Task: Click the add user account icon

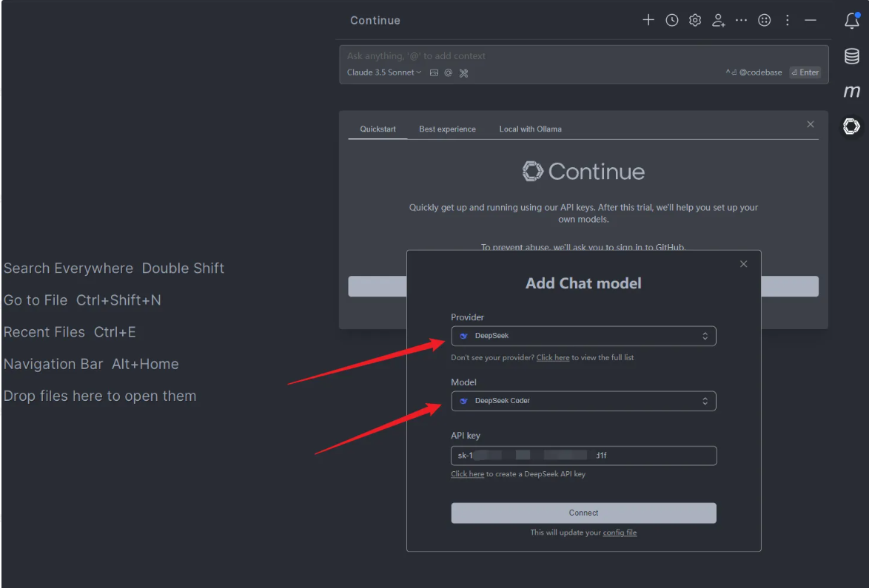Action: tap(718, 21)
